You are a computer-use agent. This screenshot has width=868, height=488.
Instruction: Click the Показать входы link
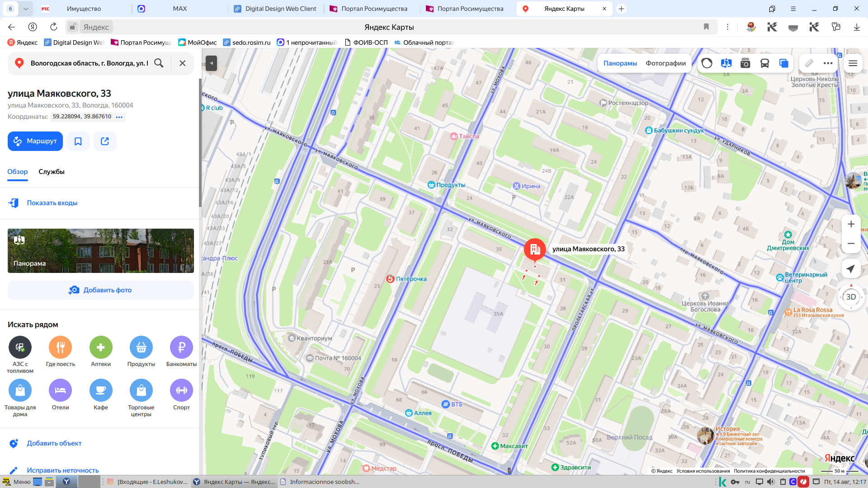click(52, 203)
